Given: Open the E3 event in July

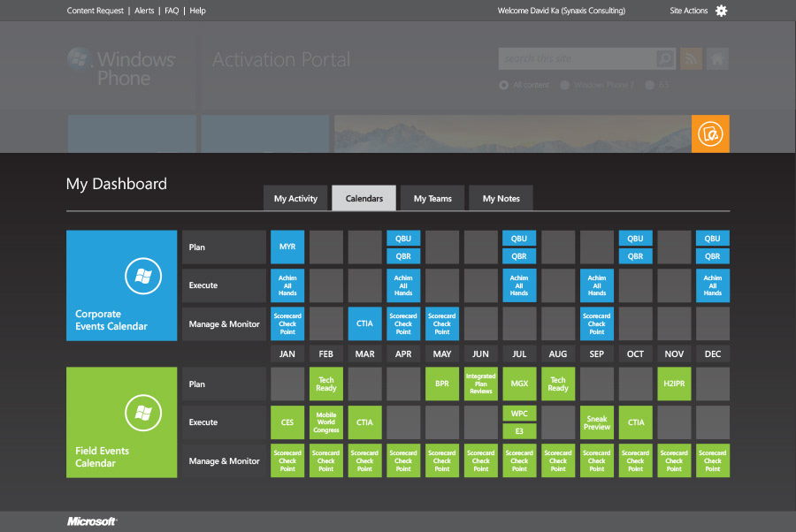Looking at the screenshot, I should click(x=519, y=431).
